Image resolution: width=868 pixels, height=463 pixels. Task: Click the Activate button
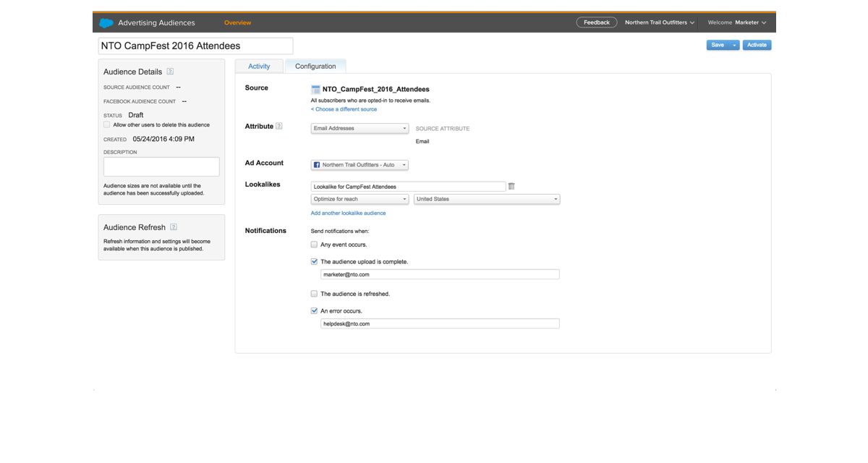coord(757,45)
